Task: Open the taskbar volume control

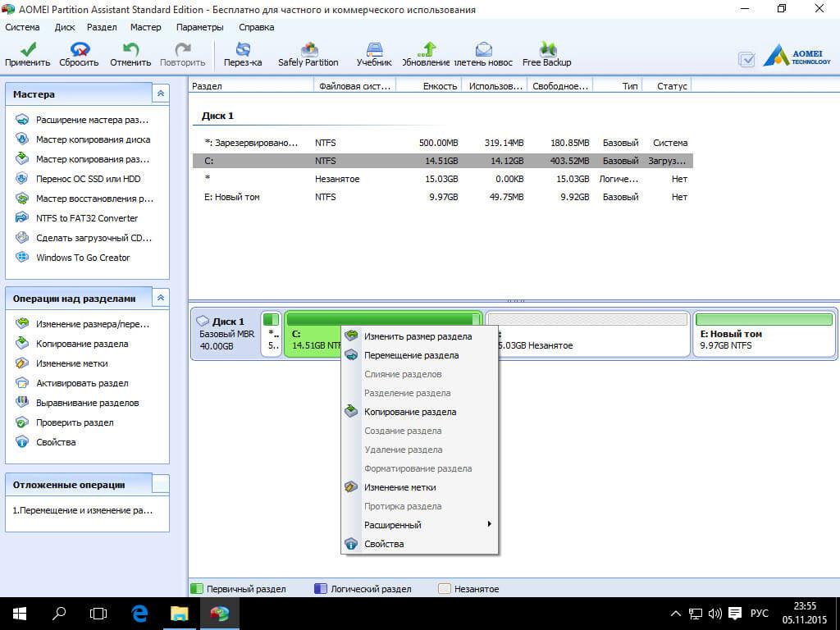Action: tap(714, 614)
